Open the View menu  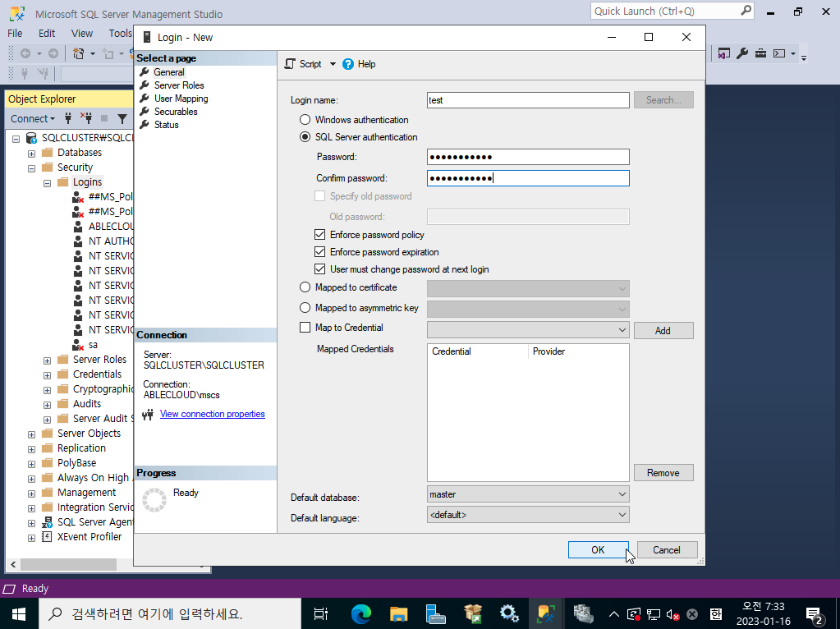(82, 33)
